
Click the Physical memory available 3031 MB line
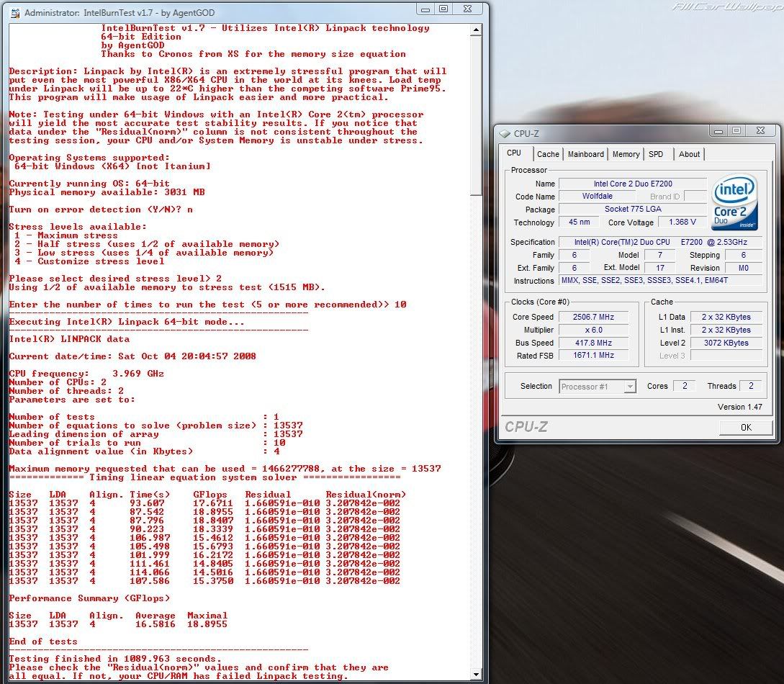107,192
